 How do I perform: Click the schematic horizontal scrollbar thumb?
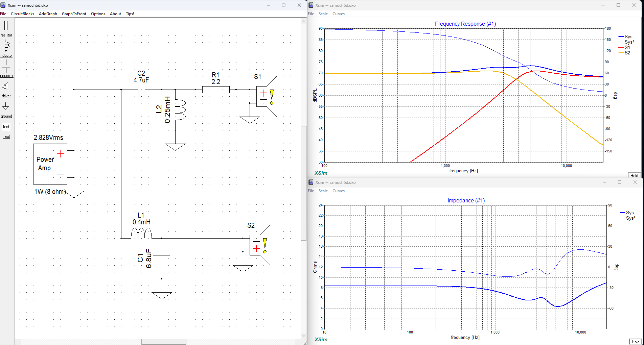(x=164, y=342)
